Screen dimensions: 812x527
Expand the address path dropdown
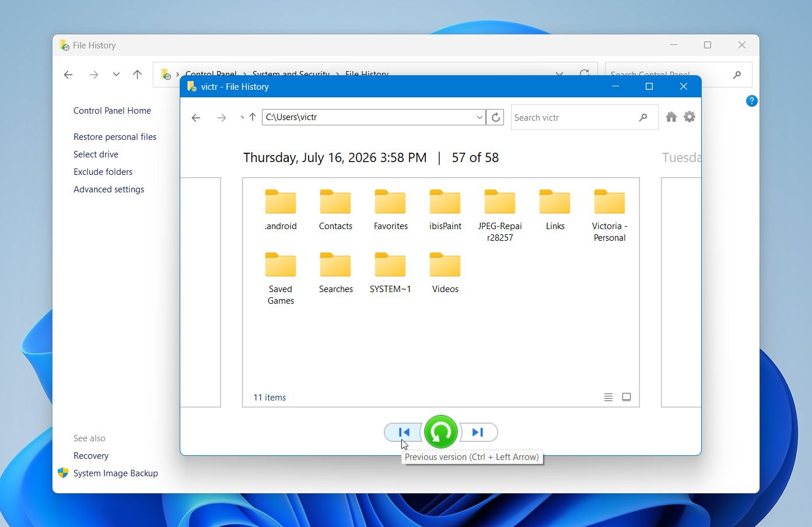480,117
